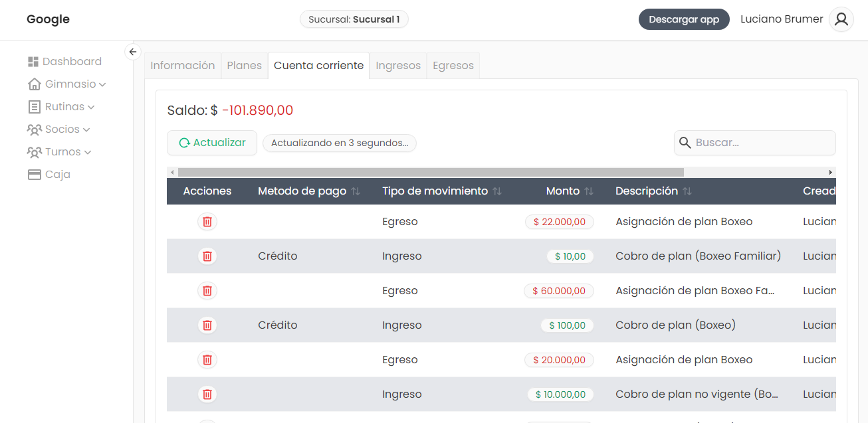Open the user profile avatar icon
The width and height of the screenshot is (868, 423).
[841, 19]
